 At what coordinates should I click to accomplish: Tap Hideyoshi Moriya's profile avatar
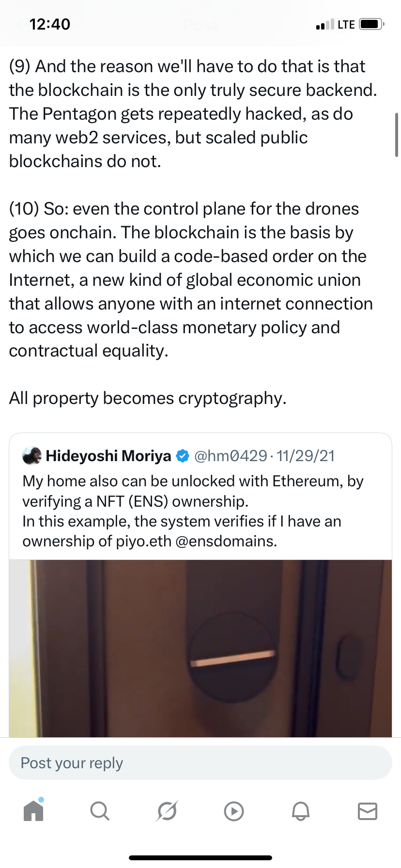click(x=32, y=456)
